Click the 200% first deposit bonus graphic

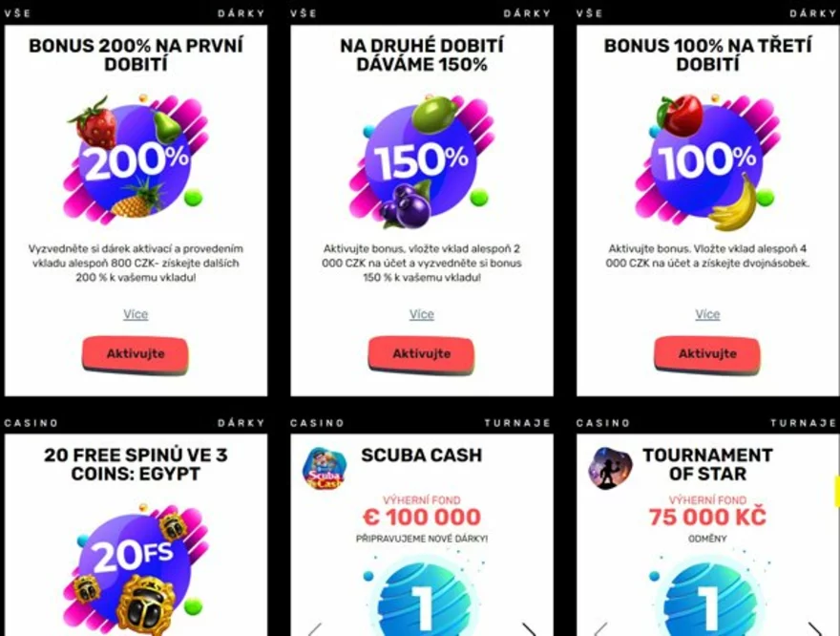point(136,157)
